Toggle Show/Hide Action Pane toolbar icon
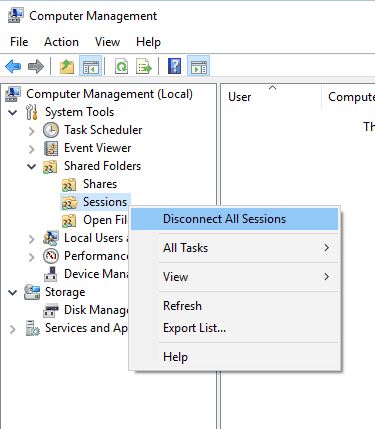 (198, 66)
